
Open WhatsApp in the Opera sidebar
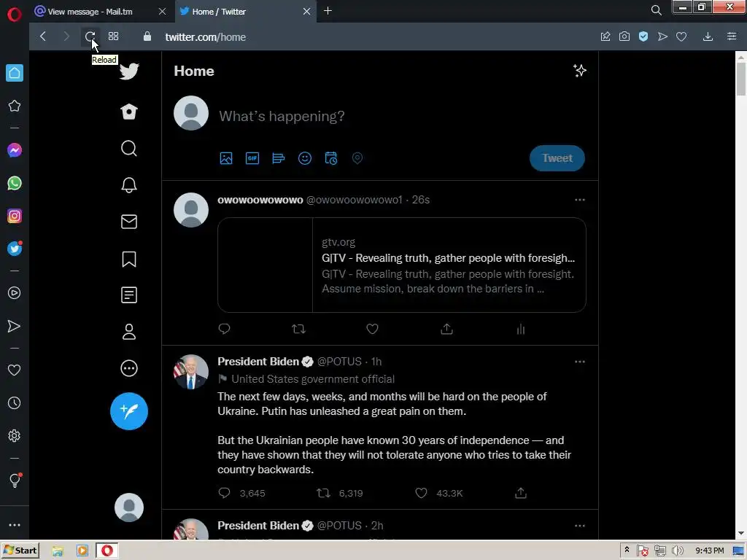[15, 183]
